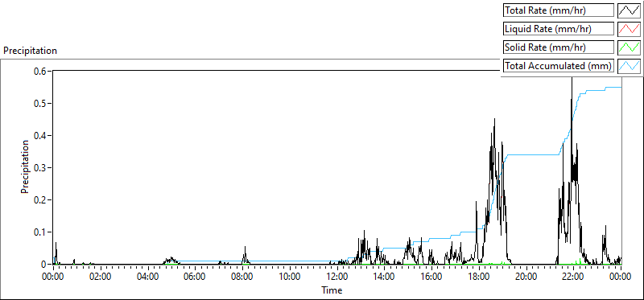Click the 0 y-axis minimum value

44,265
